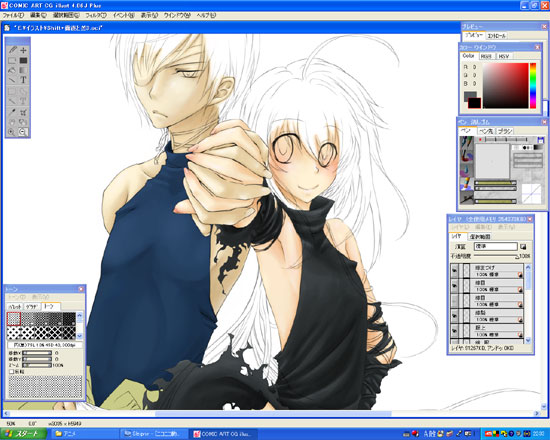Click the tone list scroll-down arrow
The height and width of the screenshot is (440, 550).
click(x=80, y=336)
